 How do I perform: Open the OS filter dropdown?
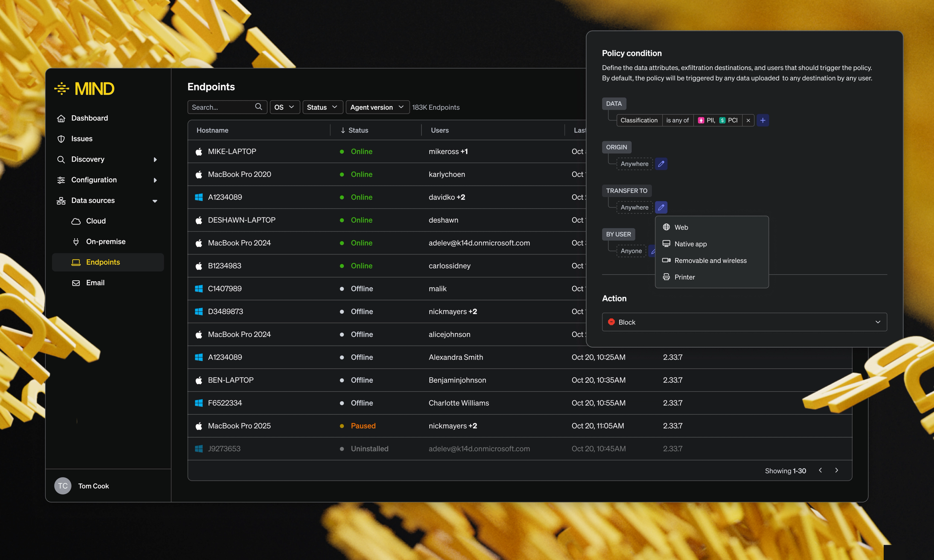click(285, 107)
